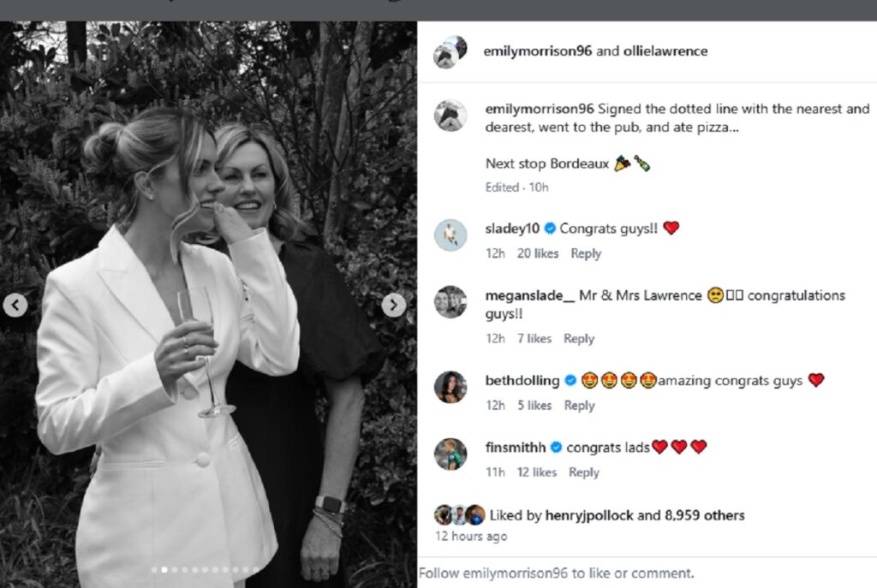Click finsmithh's verified badge
This screenshot has width=877, height=588.
558,447
